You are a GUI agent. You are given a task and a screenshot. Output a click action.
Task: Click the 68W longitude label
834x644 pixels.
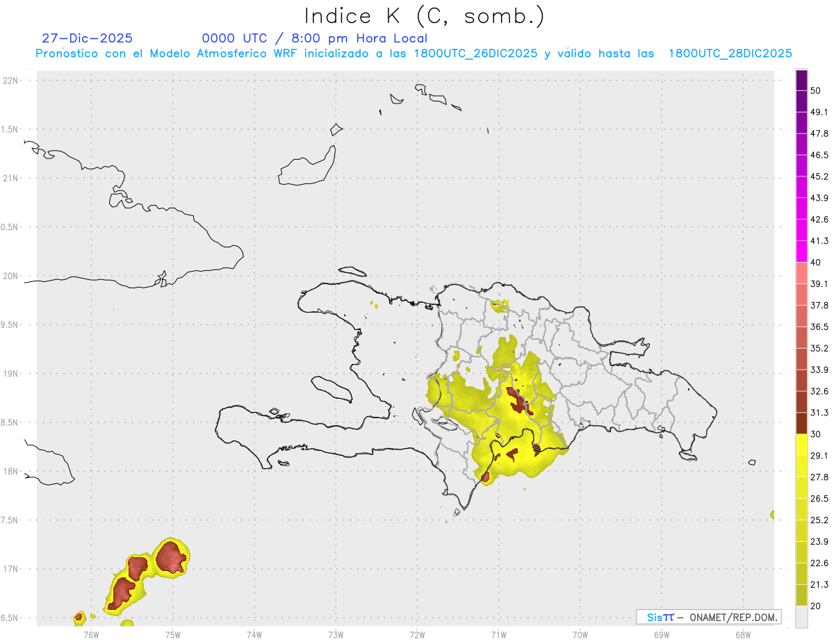(743, 634)
